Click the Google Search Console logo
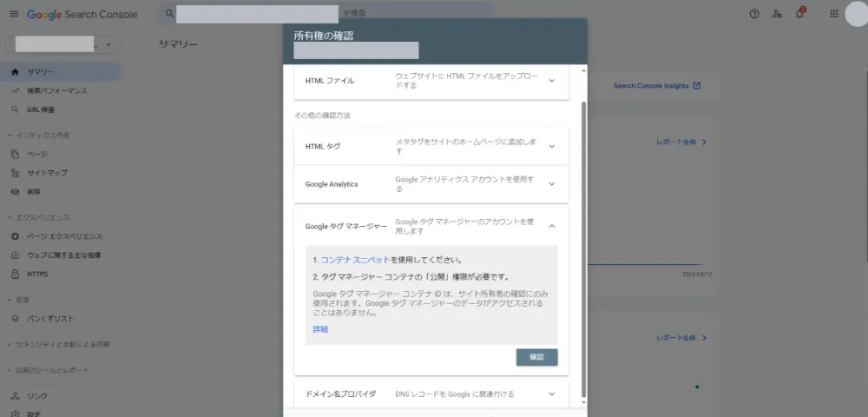 [82, 15]
